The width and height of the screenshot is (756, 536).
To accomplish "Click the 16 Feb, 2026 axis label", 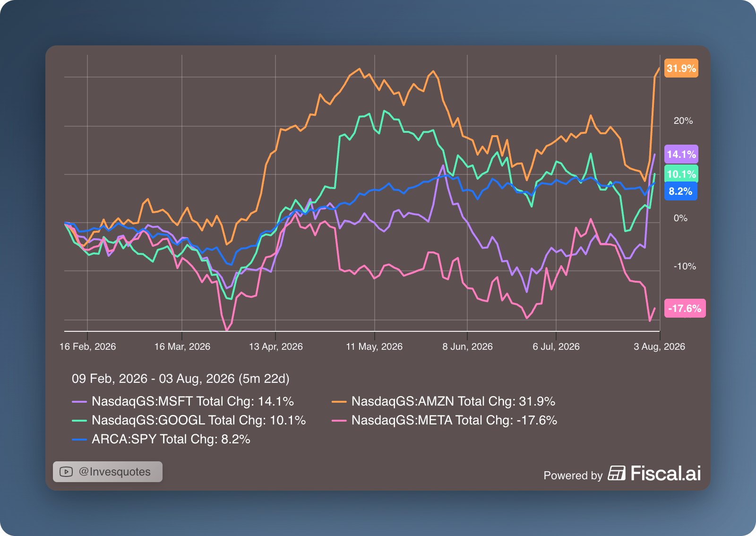I will click(x=87, y=346).
